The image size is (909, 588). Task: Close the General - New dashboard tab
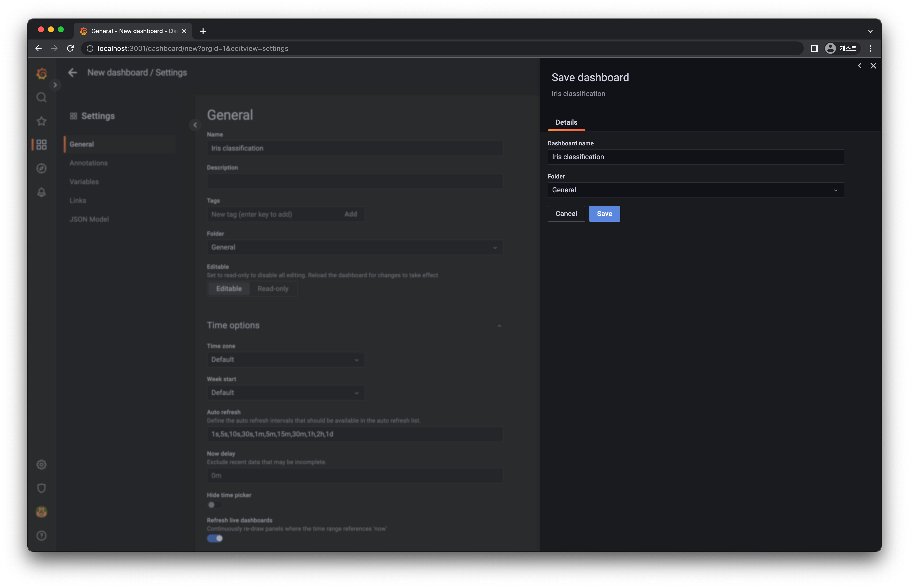click(184, 31)
